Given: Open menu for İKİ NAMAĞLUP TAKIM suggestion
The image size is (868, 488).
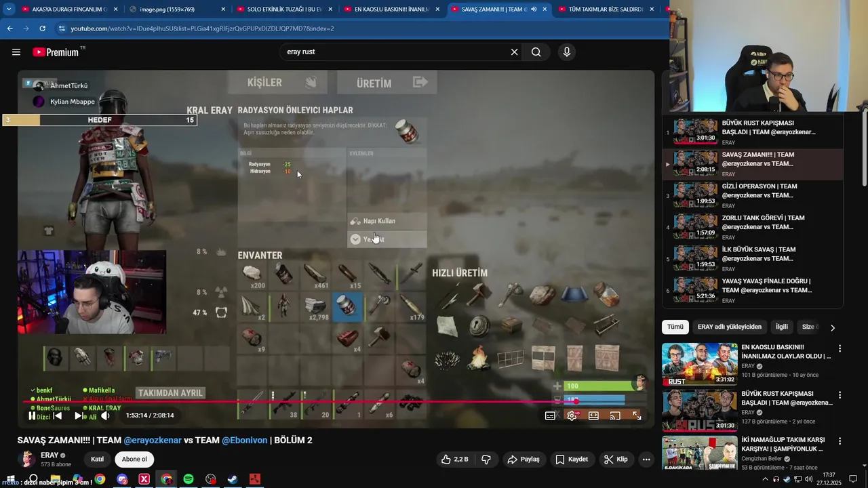Looking at the screenshot, I should pos(840,441).
